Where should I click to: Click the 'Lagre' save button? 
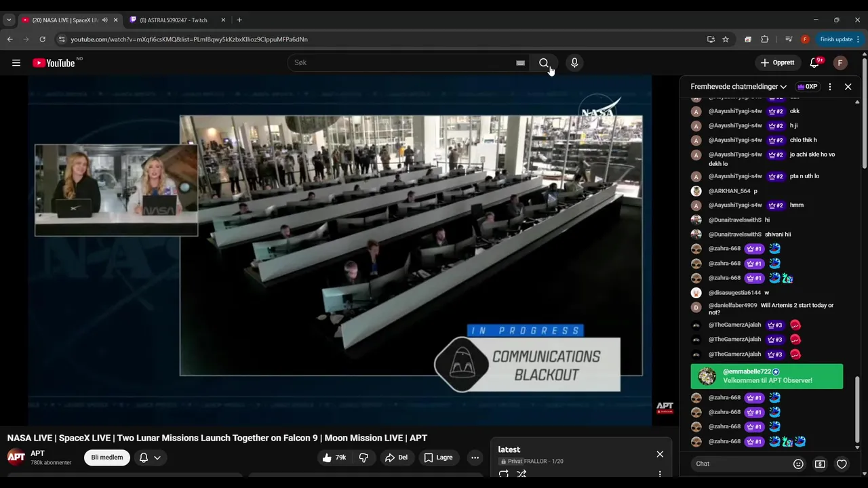click(438, 457)
